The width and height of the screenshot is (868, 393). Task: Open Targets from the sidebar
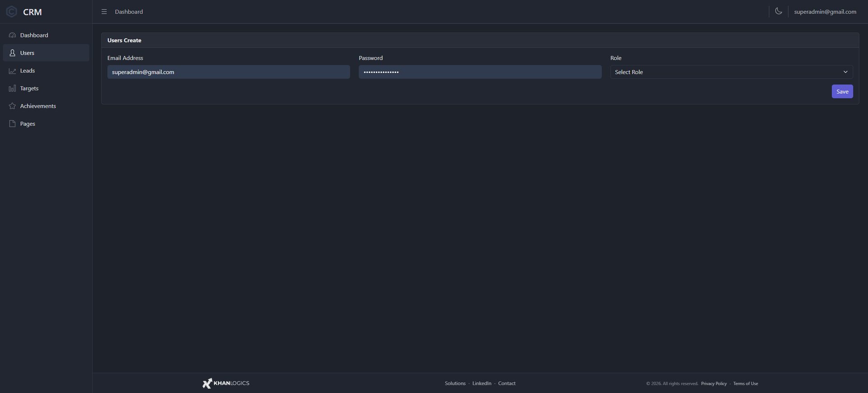point(46,88)
